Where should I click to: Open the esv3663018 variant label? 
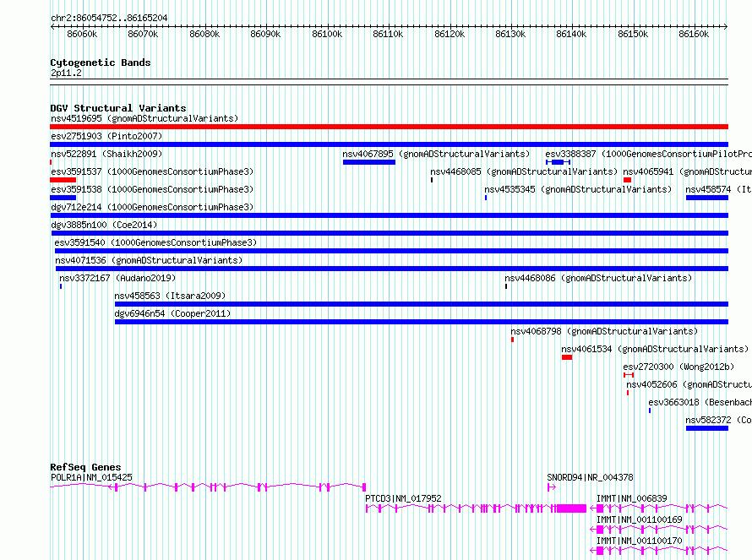pos(700,402)
